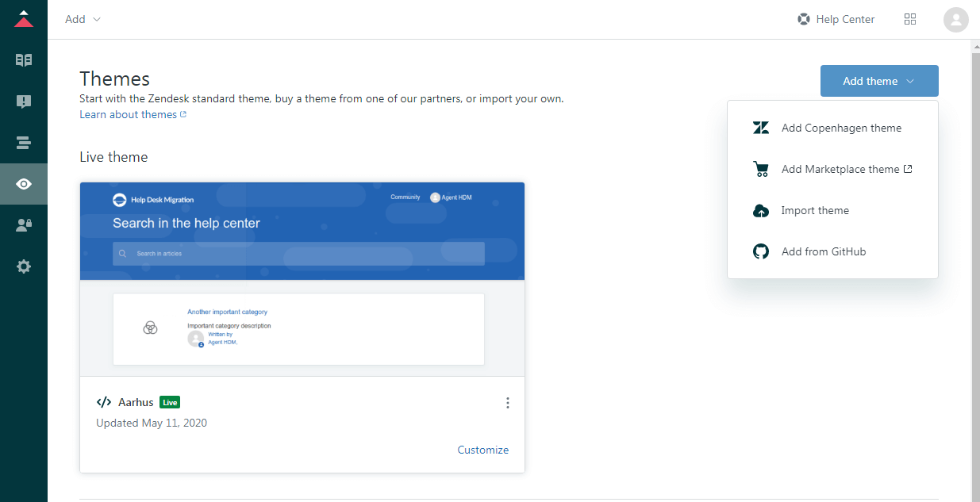Screen dimensions: 980x502
Task: Open the profile avatar menu
Action: (955, 19)
